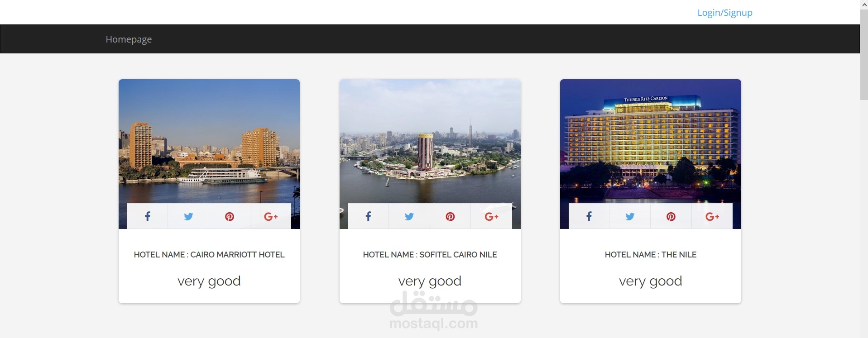
Task: Tweet the Sofitel Cairo Nile card
Action: [409, 216]
